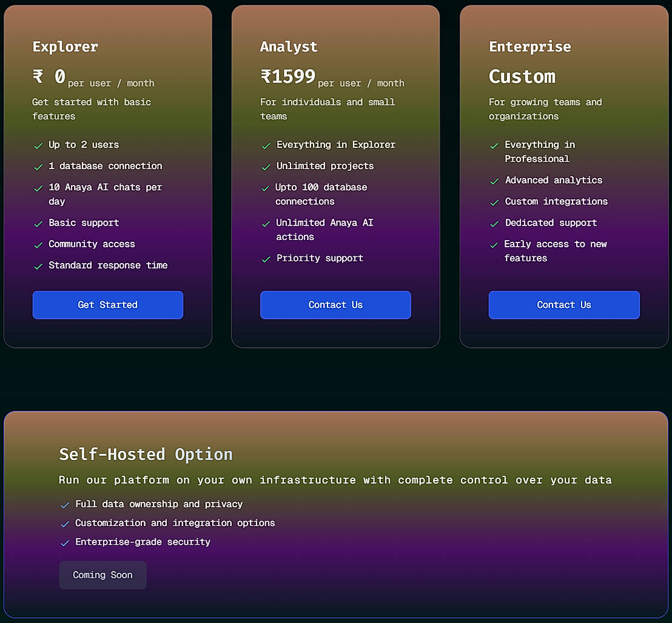The image size is (672, 623).
Task: Click the ₹ 0 price text
Action: point(49,76)
